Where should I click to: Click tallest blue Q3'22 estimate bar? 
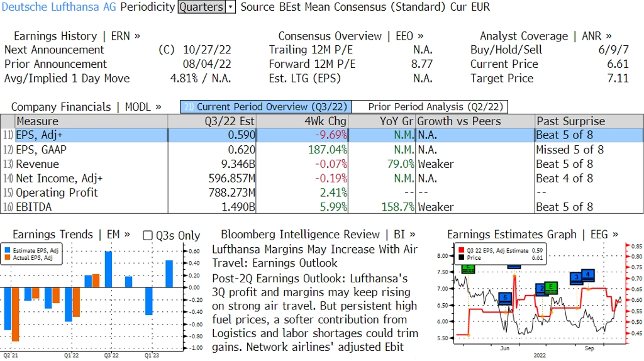(x=108, y=269)
